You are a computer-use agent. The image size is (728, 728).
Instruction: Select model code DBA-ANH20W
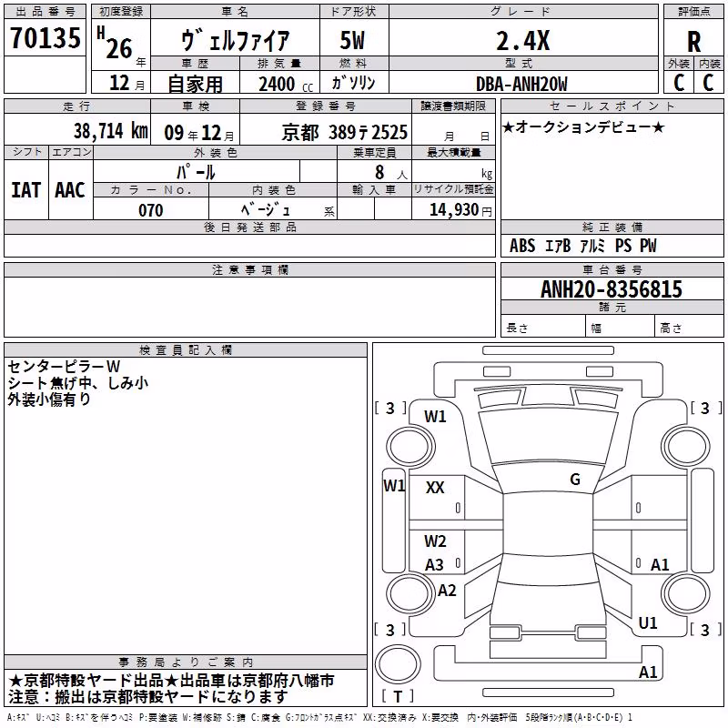click(x=521, y=84)
